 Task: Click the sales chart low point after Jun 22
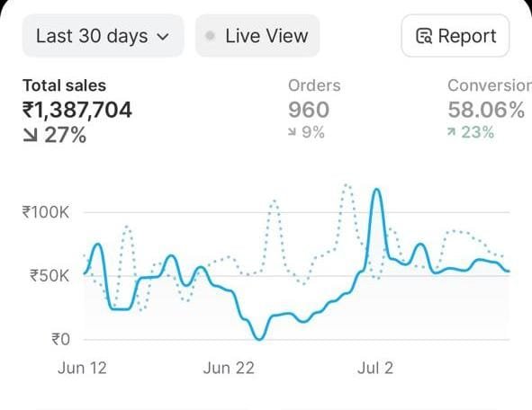coord(259,338)
